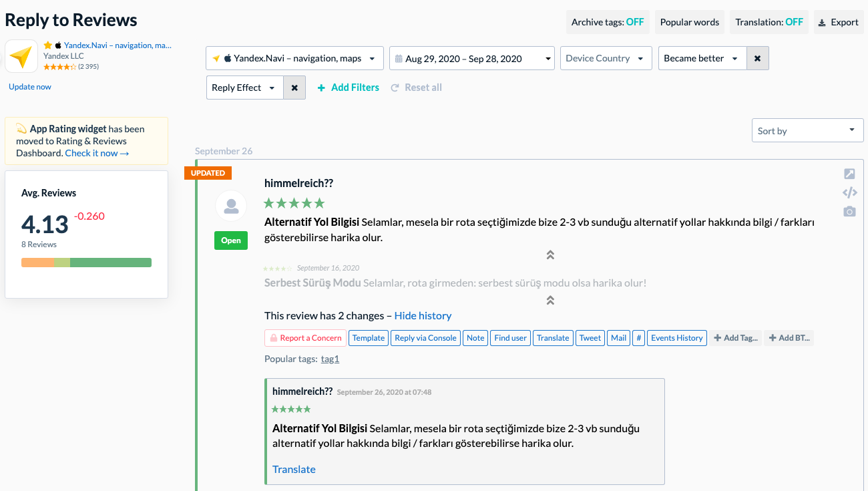Toggle Translation switch

pos(769,22)
